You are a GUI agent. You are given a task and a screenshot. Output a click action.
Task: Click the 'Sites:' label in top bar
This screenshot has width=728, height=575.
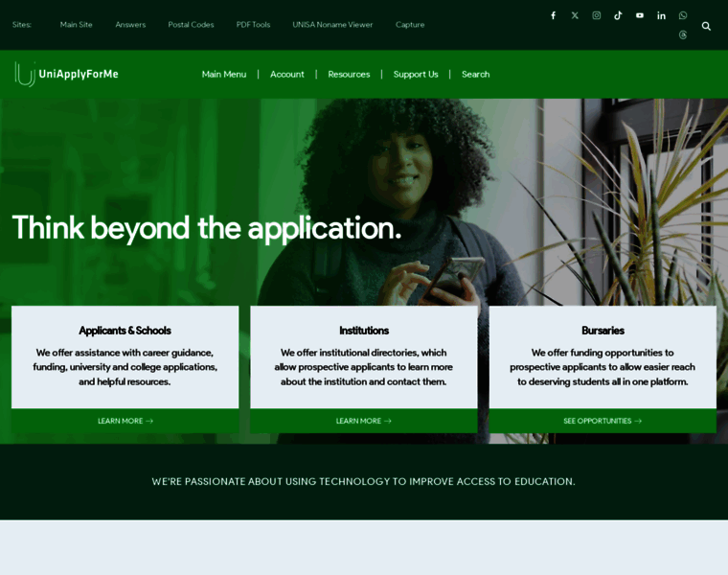click(x=22, y=25)
